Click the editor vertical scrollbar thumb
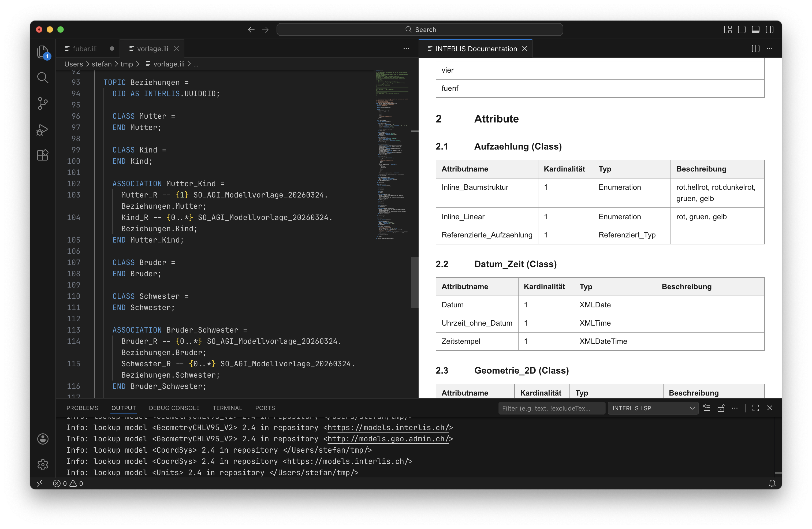Viewport: 812px width, 529px height. point(415,282)
